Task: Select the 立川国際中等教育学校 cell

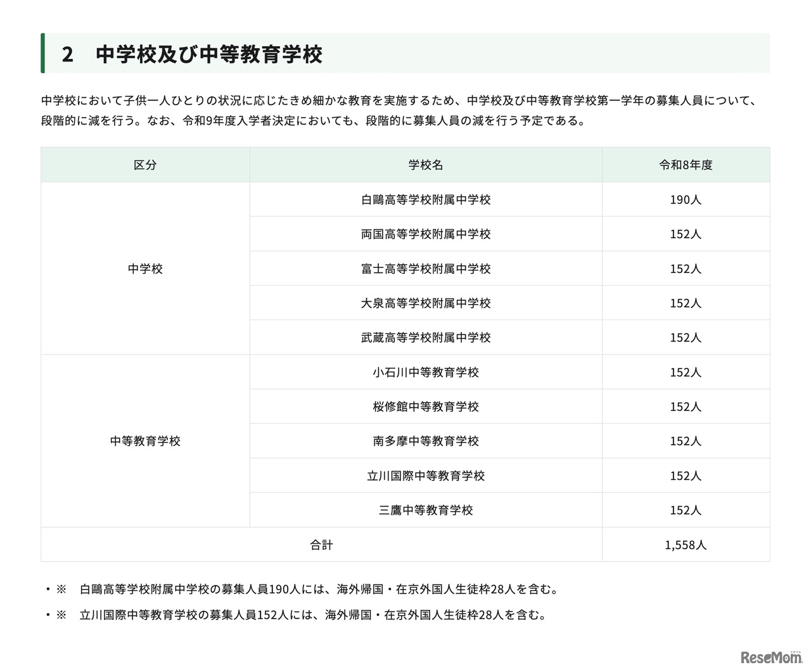Action: pyautogui.click(x=425, y=475)
